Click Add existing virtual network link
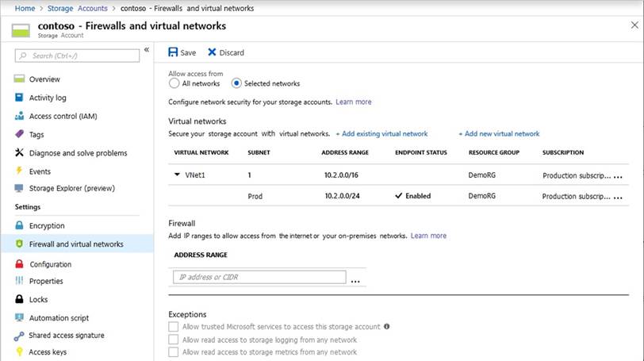644x361 pixels. click(381, 134)
